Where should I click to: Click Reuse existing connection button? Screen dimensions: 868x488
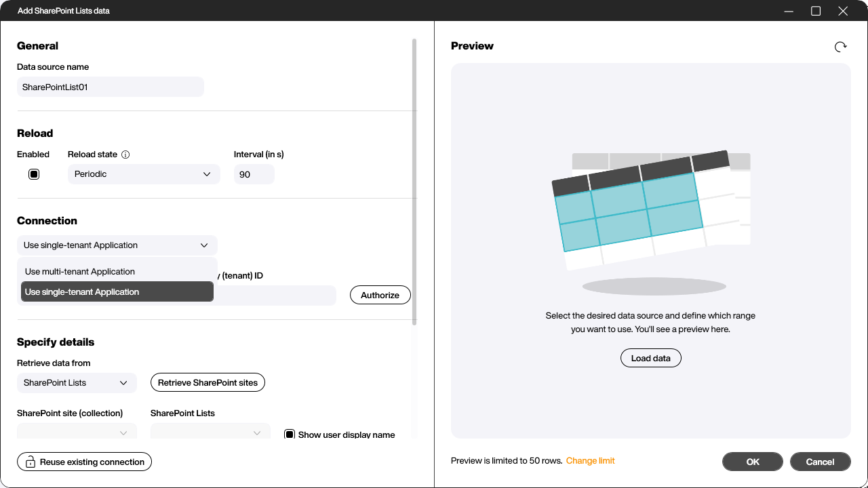click(x=85, y=462)
